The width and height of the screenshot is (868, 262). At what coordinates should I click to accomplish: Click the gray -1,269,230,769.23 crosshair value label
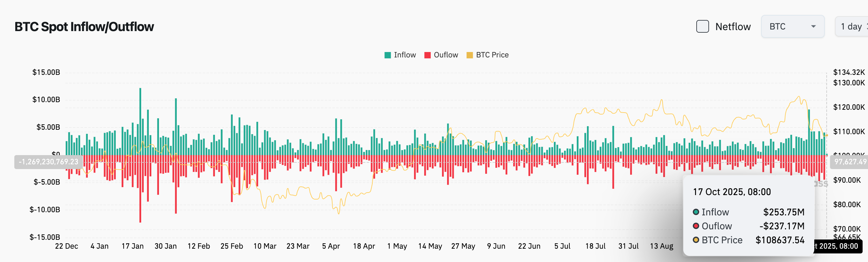pos(48,162)
